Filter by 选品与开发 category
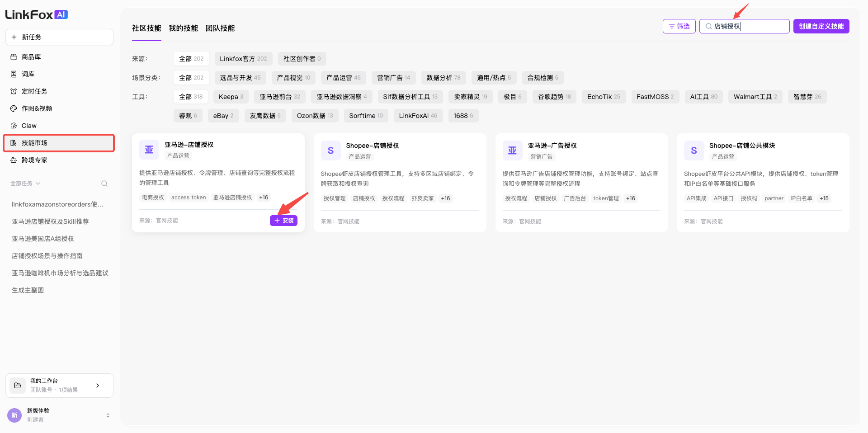The height and width of the screenshot is (433, 868). pyautogui.click(x=240, y=78)
